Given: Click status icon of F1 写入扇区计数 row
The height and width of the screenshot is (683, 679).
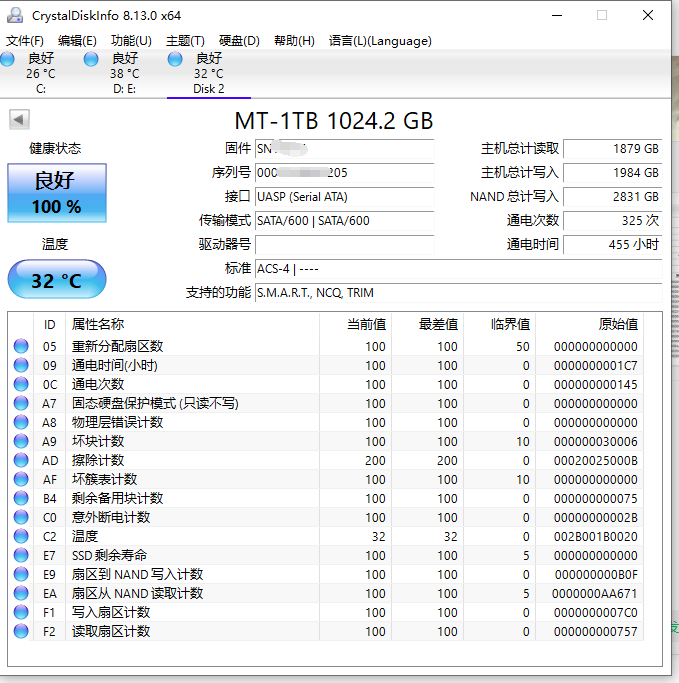Looking at the screenshot, I should coord(21,612).
